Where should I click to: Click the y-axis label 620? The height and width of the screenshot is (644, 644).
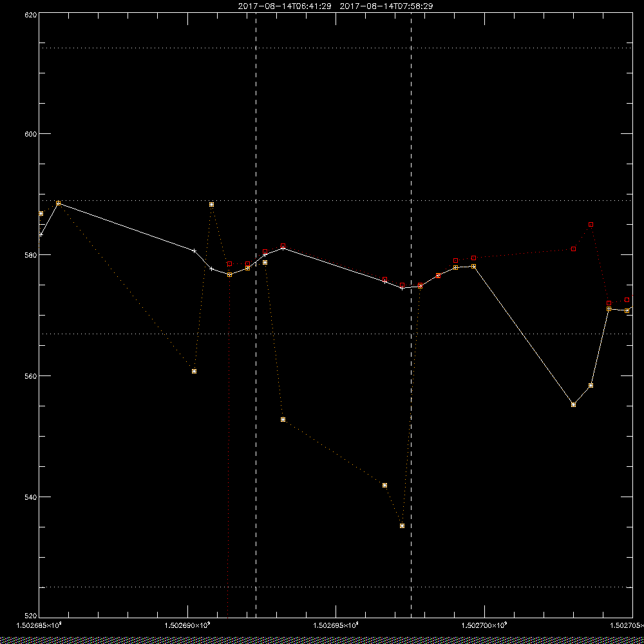32,14
